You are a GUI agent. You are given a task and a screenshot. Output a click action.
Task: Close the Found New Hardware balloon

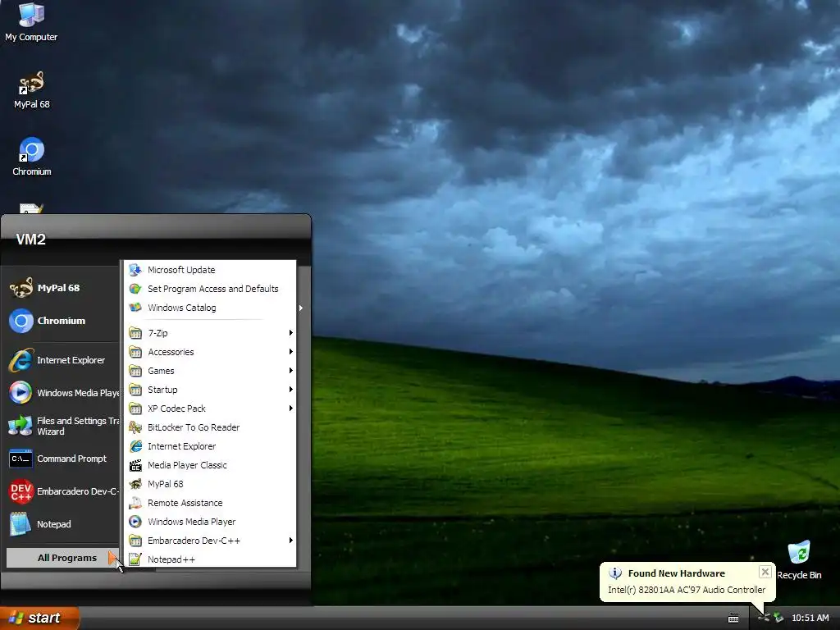click(x=765, y=572)
